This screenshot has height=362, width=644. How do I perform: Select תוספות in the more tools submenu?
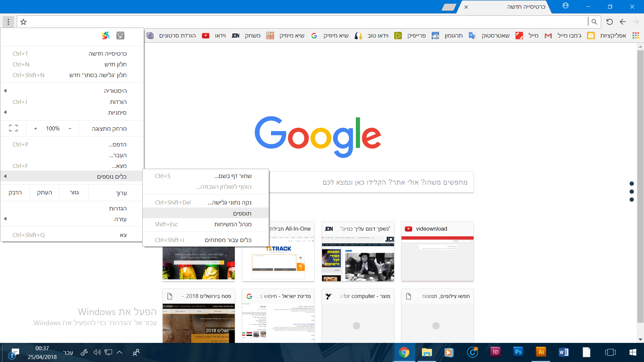tap(241, 214)
